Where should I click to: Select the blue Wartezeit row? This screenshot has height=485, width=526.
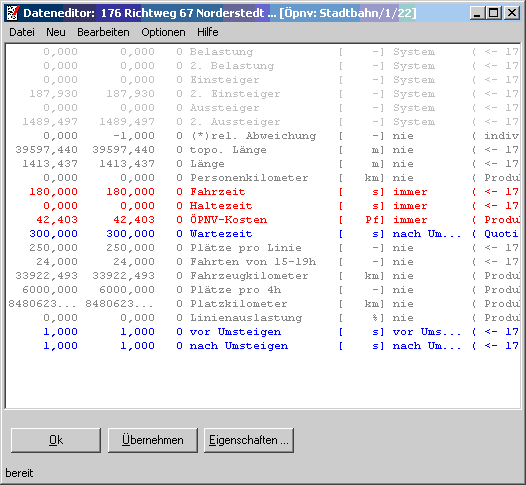click(x=263, y=234)
